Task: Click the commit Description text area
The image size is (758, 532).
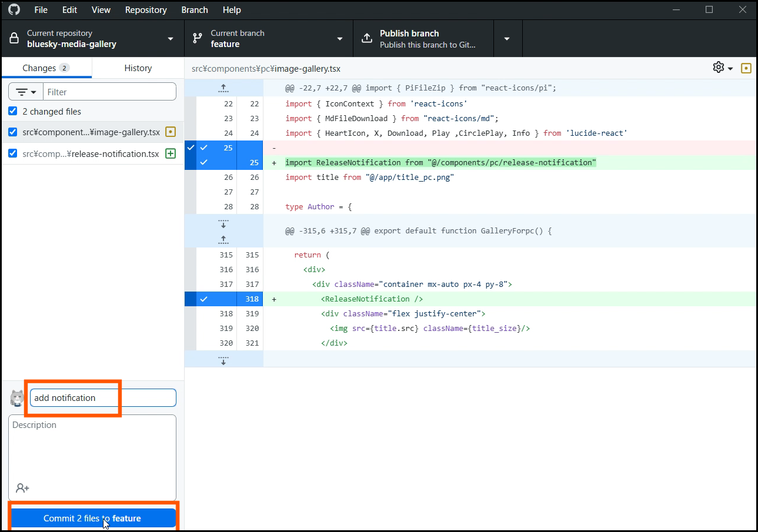Action: (x=92, y=450)
